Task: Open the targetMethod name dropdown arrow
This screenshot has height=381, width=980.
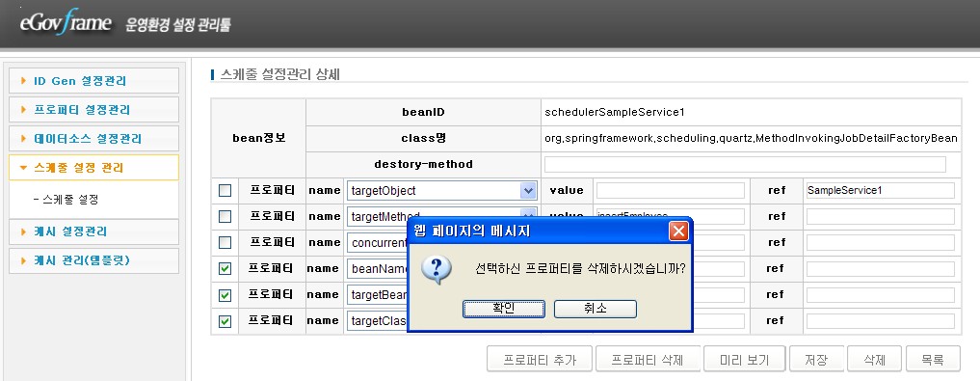Action: pyautogui.click(x=528, y=213)
